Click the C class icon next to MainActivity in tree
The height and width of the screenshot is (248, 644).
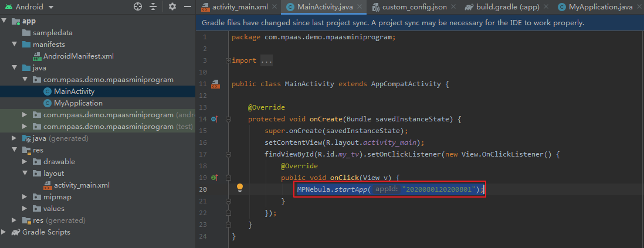pyautogui.click(x=48, y=91)
